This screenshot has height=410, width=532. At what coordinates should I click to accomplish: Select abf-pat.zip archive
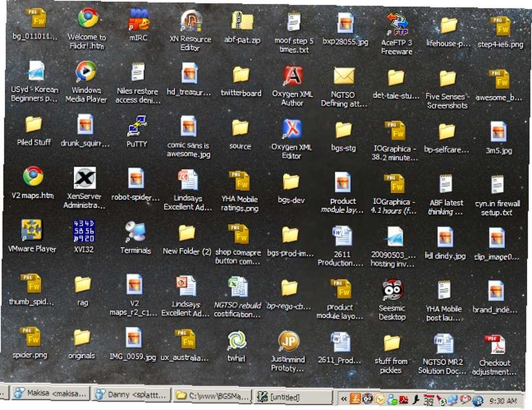[242, 21]
